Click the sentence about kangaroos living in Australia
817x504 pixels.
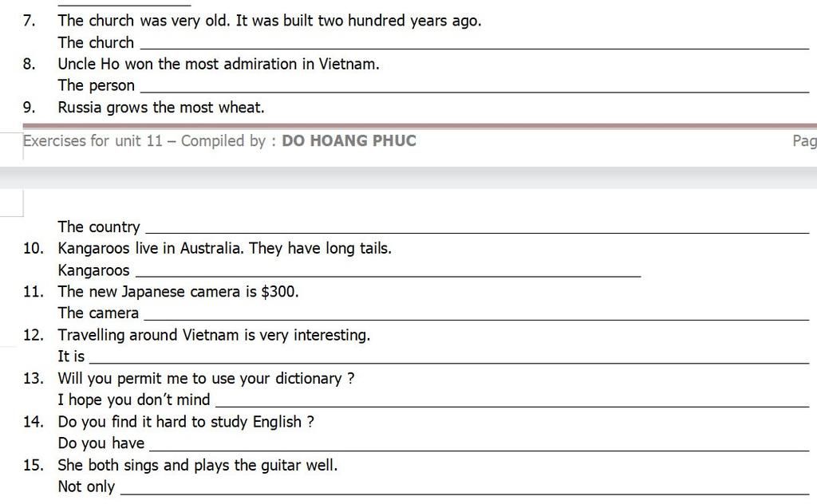[224, 248]
